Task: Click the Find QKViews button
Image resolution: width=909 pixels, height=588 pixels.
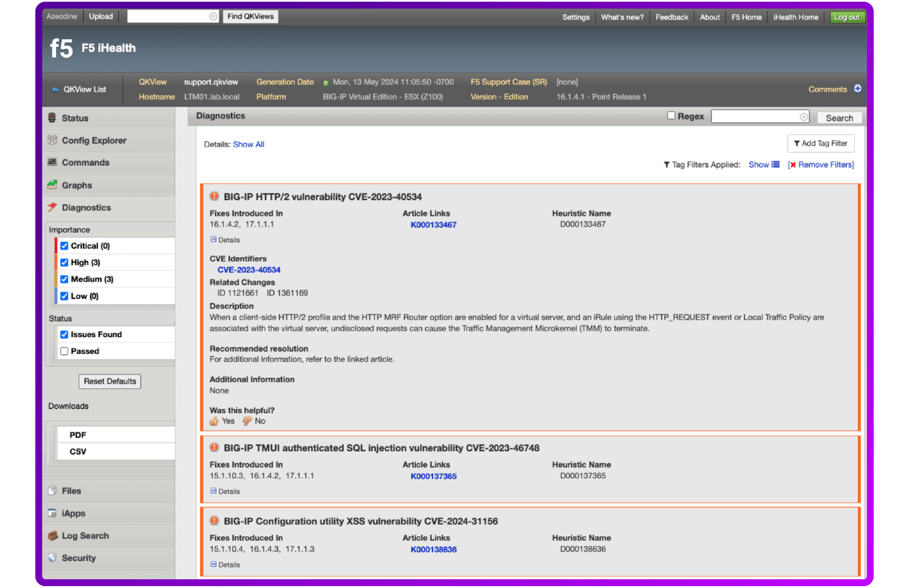Action: pos(250,16)
